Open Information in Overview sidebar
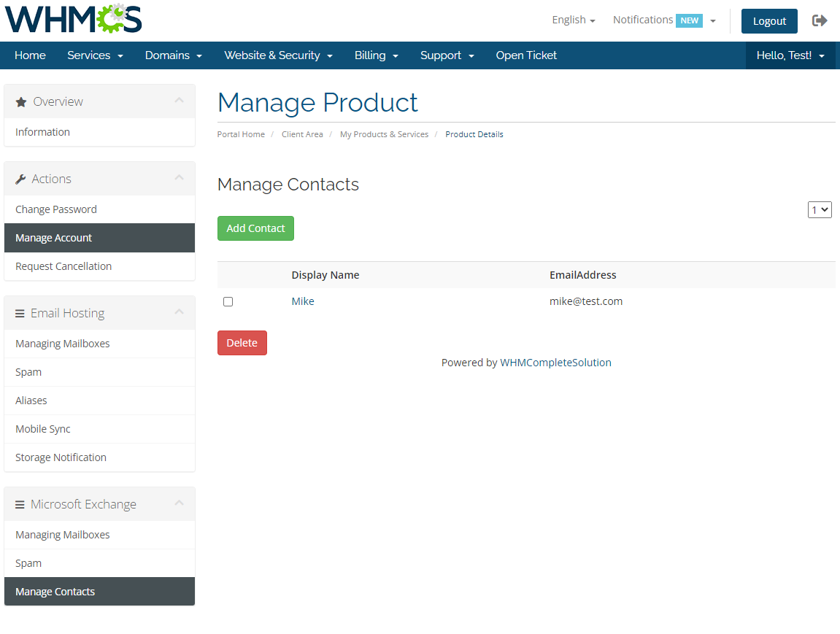This screenshot has width=840, height=634. coord(100,132)
